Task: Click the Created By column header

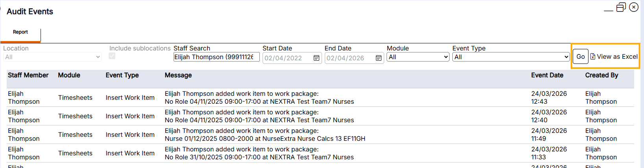Action: [601, 75]
